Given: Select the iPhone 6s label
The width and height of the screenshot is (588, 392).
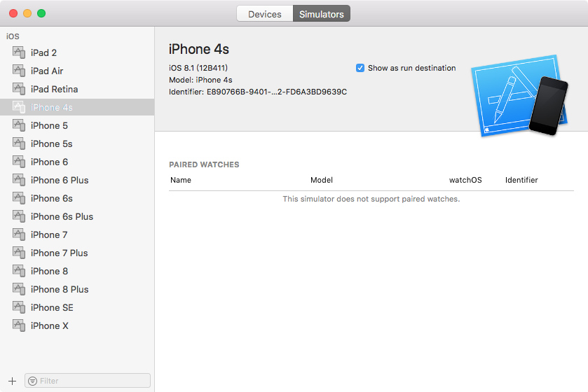Looking at the screenshot, I should pyautogui.click(x=52, y=198).
